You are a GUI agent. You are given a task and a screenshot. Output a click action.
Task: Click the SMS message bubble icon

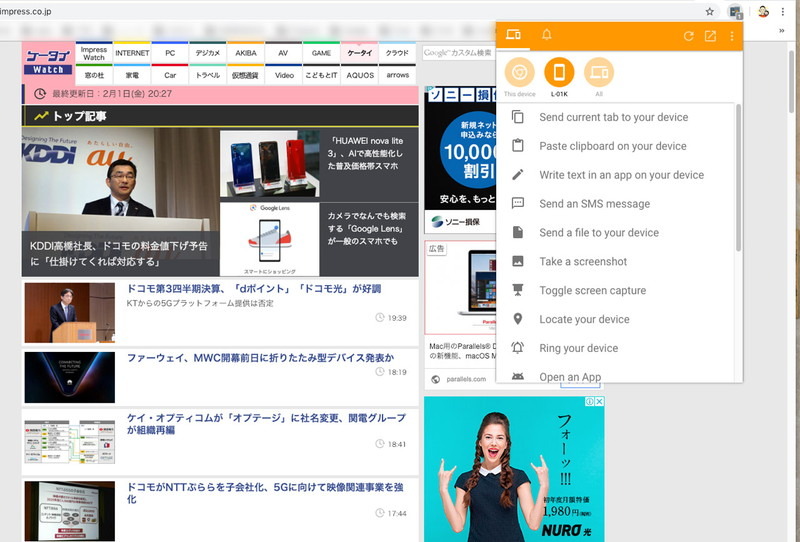[x=518, y=203]
